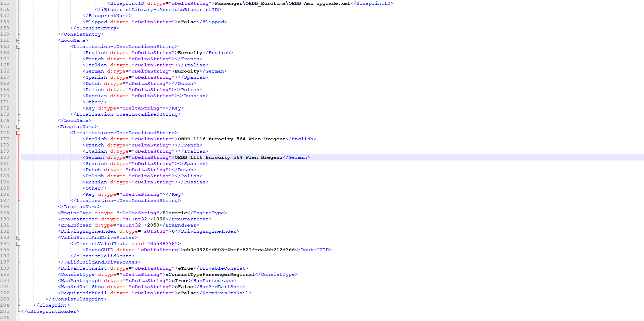This screenshot has height=321, width=644.
Task: Click the German DisplayName text on highlighted line 180
Action: 228,157
